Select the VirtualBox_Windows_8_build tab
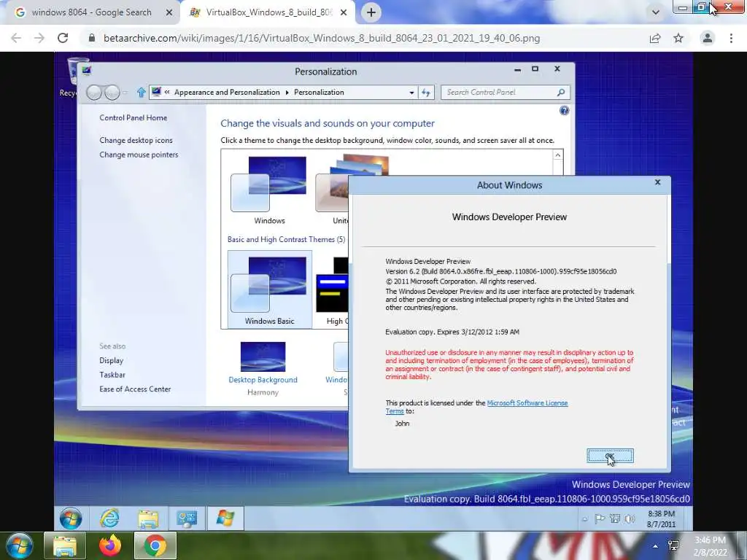Viewport: 747px width, 560px height. (268, 12)
